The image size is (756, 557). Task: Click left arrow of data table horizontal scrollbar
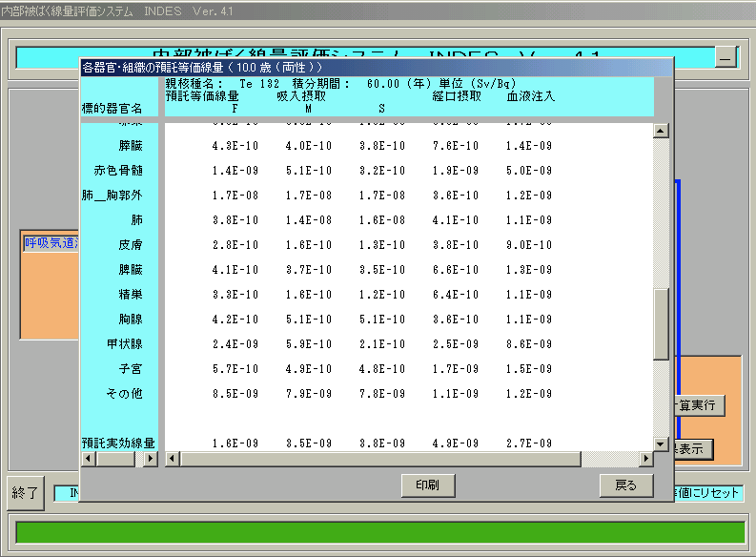pos(173,460)
